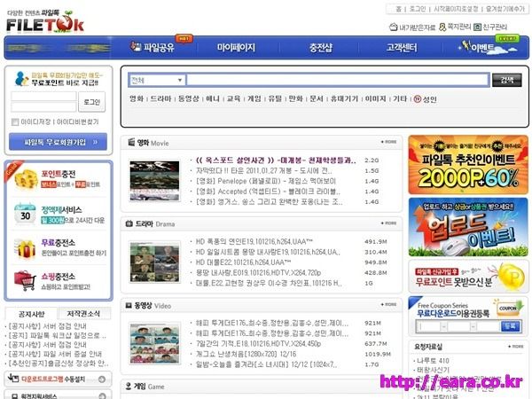Select 영화 search category link
Image resolution: width=532 pixels, height=399 pixels.
[x=137, y=98]
